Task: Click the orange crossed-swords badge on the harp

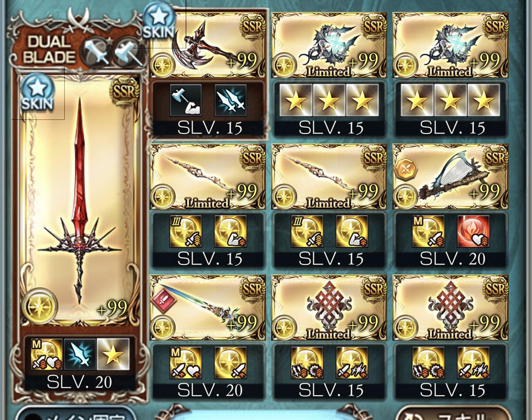Action: pos(404,170)
